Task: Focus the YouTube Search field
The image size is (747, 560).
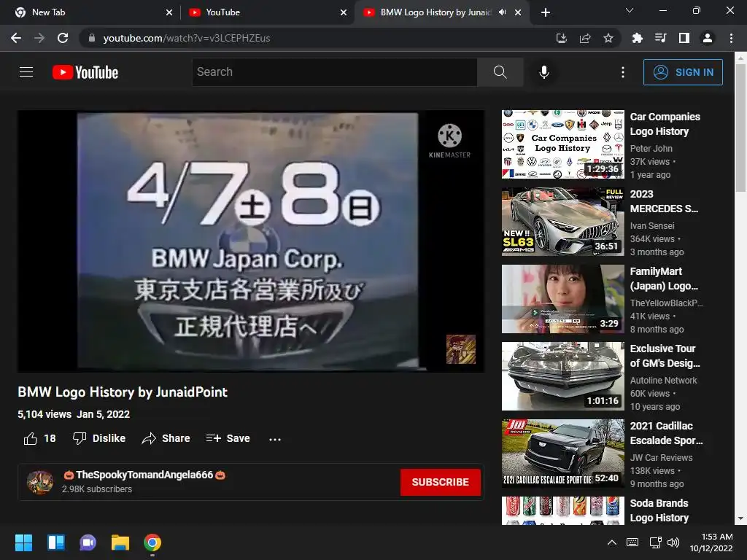Action: (x=334, y=72)
